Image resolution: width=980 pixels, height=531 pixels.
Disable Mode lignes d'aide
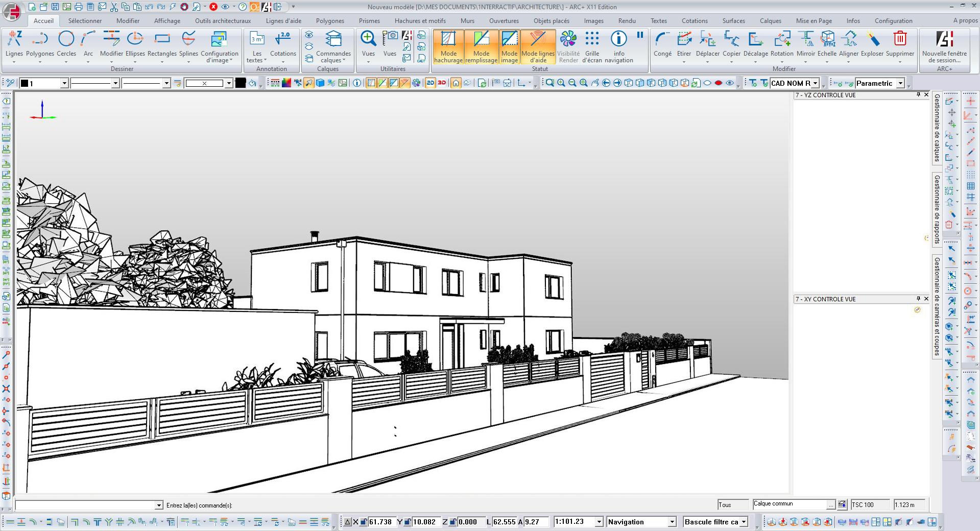pos(538,46)
